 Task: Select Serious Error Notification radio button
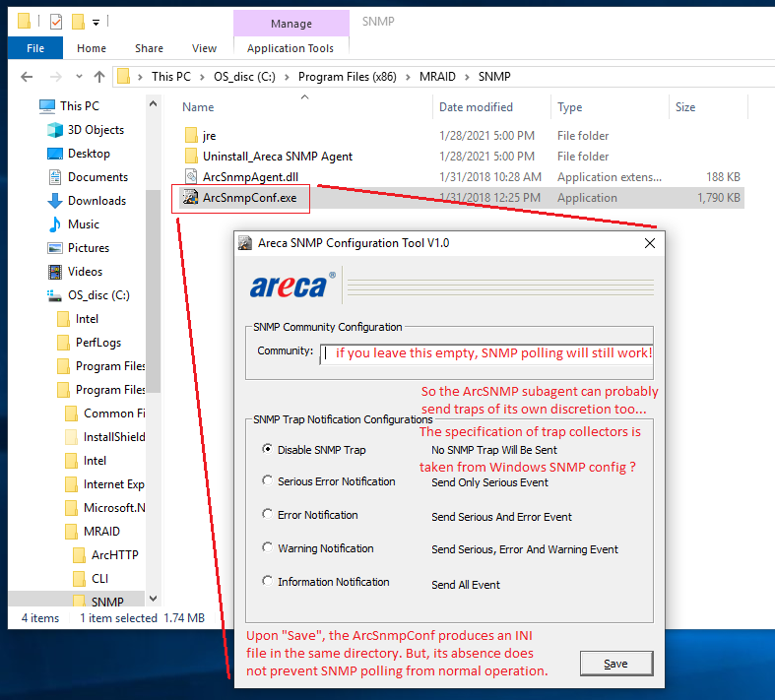(268, 480)
